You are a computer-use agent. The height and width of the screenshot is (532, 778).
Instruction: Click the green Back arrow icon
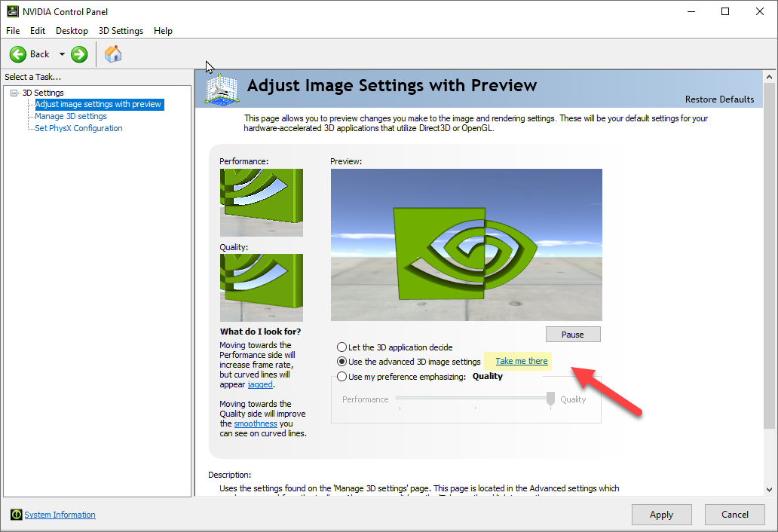pyautogui.click(x=18, y=54)
